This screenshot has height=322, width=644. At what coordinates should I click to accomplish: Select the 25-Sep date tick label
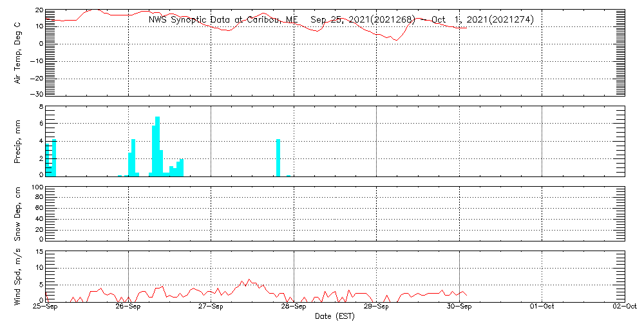tap(45, 308)
